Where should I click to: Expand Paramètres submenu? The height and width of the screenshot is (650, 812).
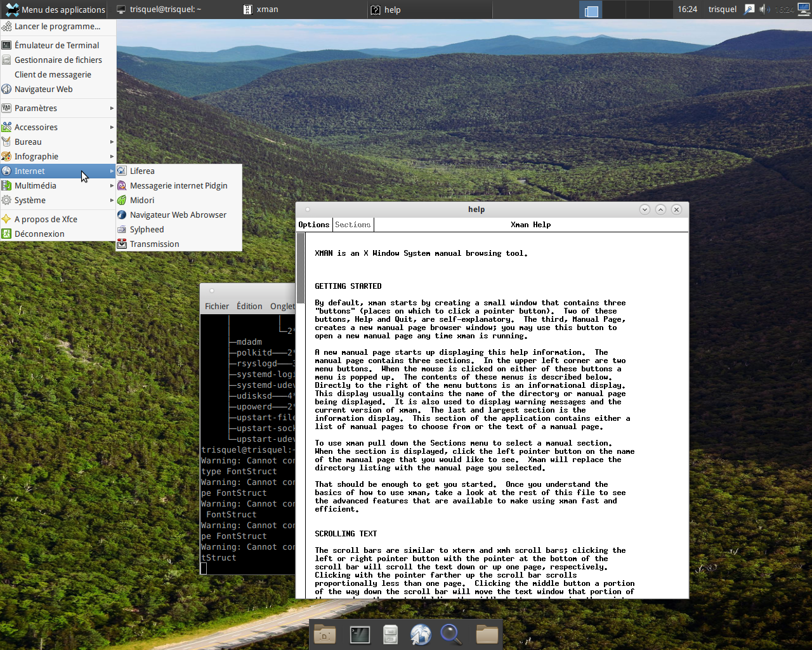58,108
